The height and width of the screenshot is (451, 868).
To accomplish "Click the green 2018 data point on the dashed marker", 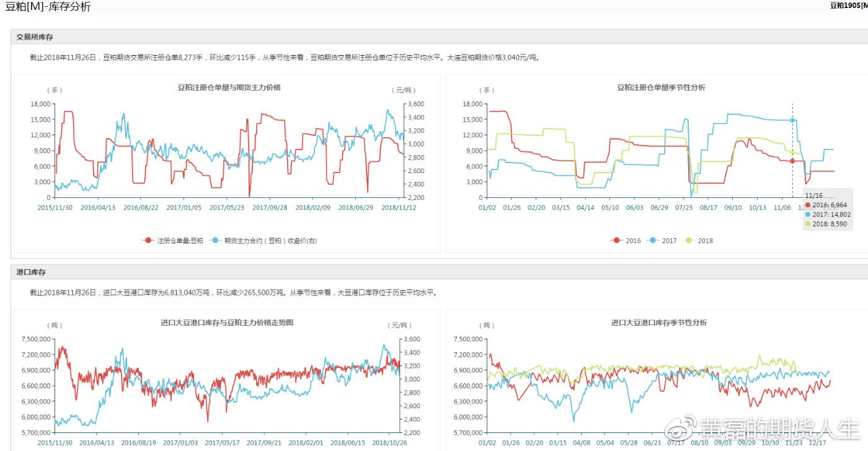I will point(792,153).
